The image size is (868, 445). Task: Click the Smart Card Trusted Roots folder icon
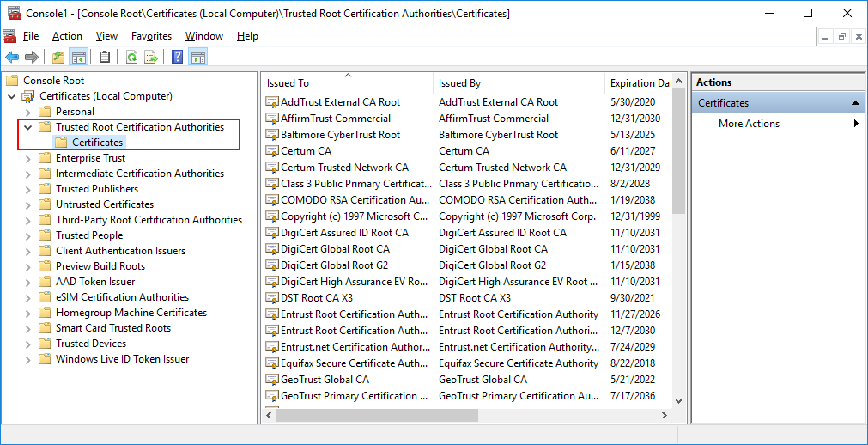pos(45,328)
